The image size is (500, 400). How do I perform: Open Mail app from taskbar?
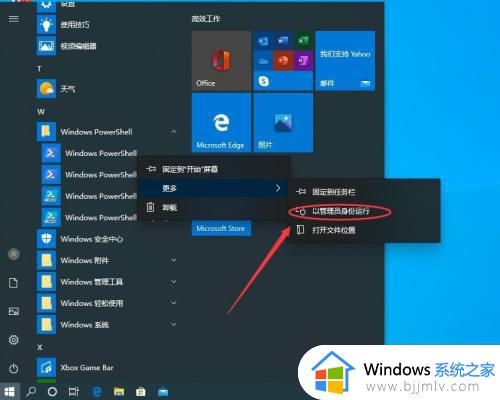(163, 392)
